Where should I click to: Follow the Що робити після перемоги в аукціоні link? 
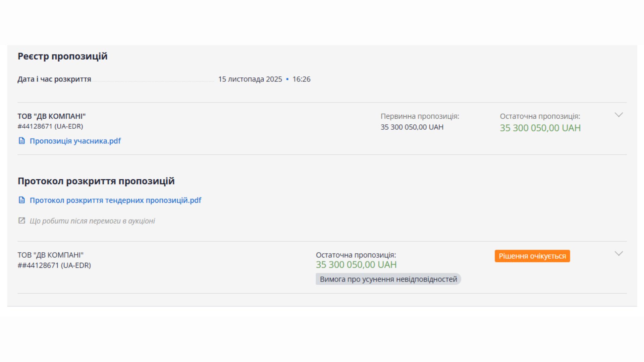[x=92, y=221]
